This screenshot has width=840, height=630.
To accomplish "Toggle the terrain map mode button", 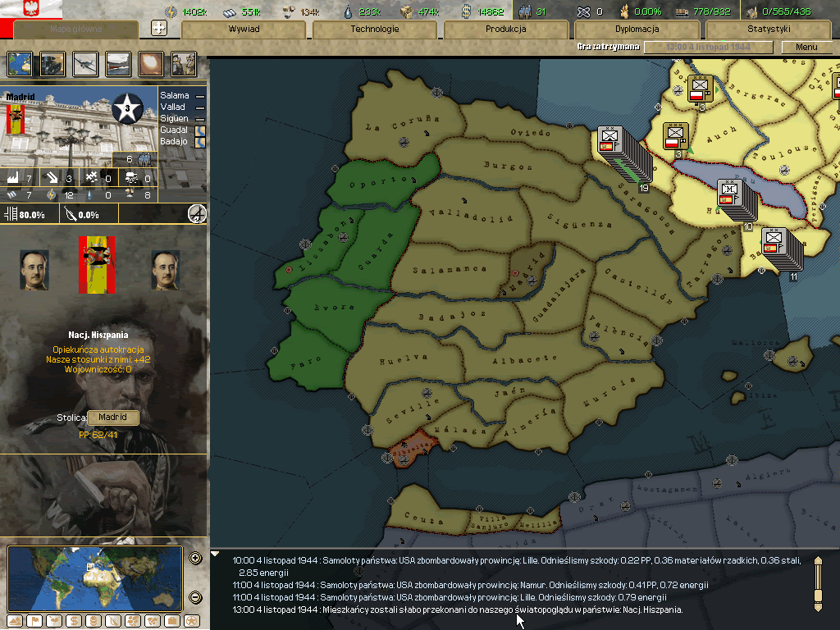I will tap(16, 621).
